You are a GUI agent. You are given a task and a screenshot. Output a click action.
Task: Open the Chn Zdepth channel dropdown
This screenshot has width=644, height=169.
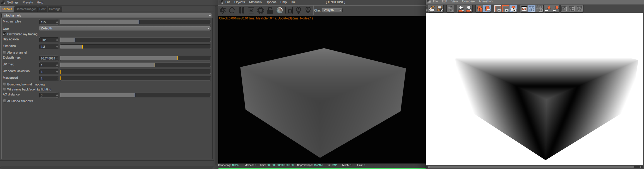click(332, 10)
